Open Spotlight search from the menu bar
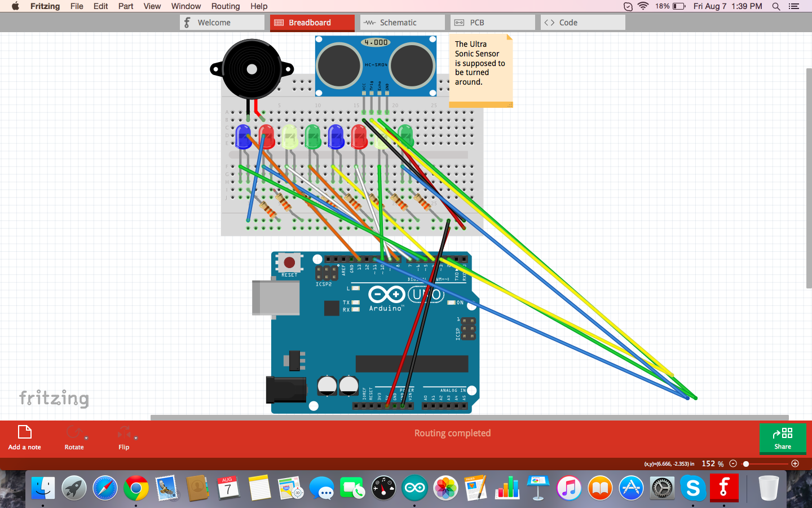 pos(776,6)
